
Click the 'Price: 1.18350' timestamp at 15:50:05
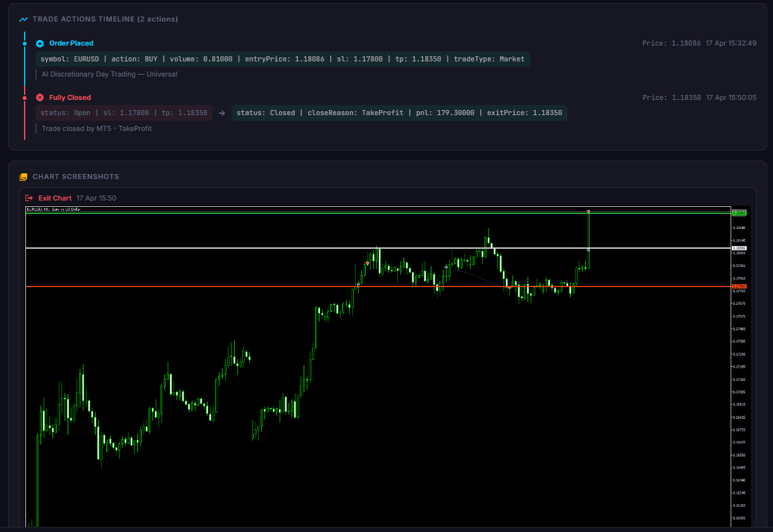[700, 97]
